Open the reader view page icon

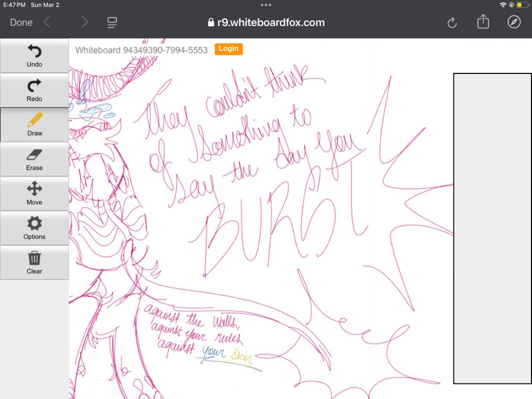(x=112, y=22)
